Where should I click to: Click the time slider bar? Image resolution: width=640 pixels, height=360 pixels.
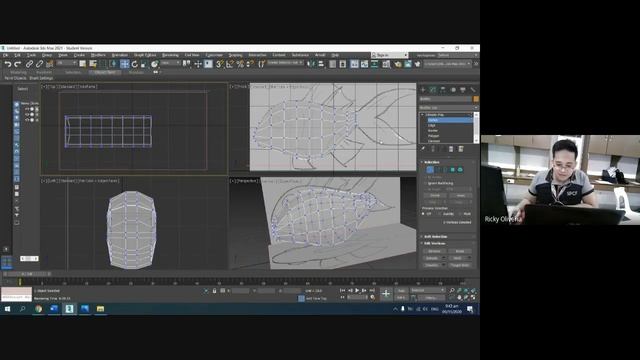(x=28, y=274)
